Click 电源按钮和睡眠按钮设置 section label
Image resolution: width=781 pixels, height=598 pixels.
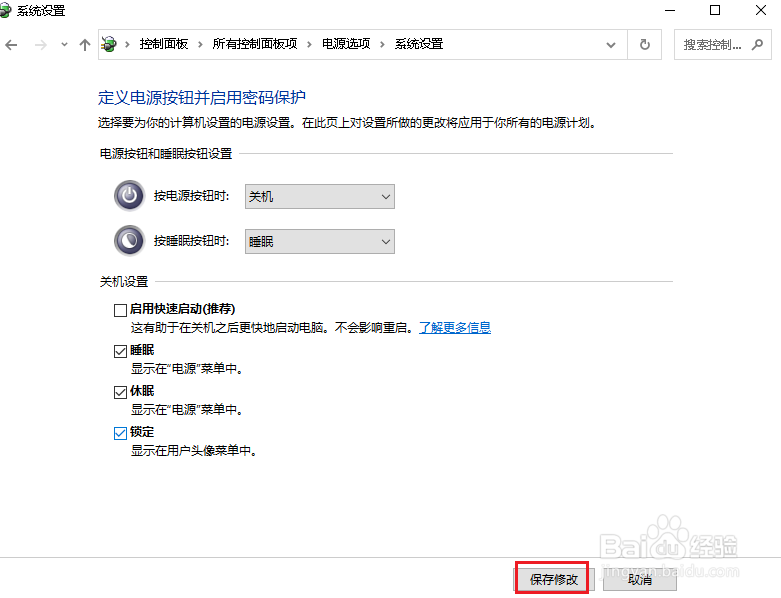166,154
